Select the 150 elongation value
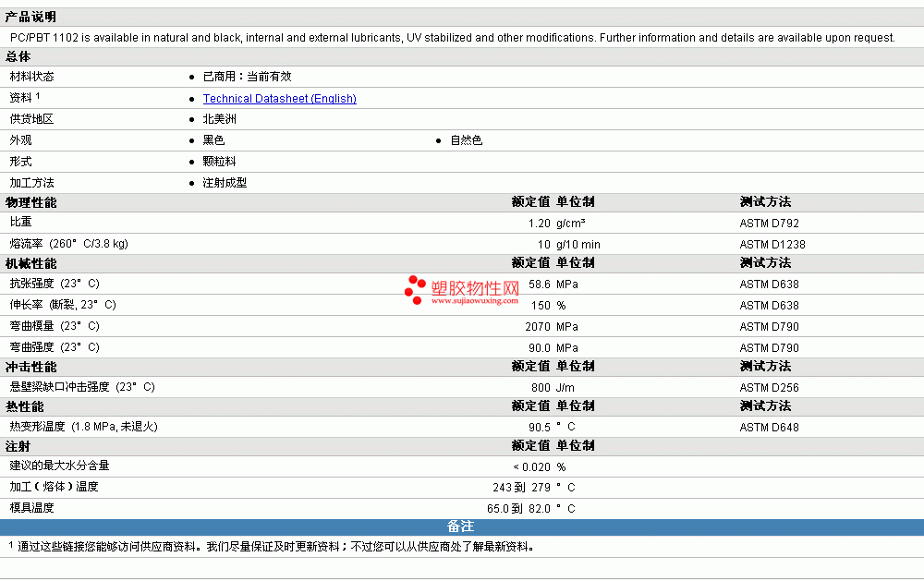This screenshot has width=924, height=581. [x=541, y=306]
